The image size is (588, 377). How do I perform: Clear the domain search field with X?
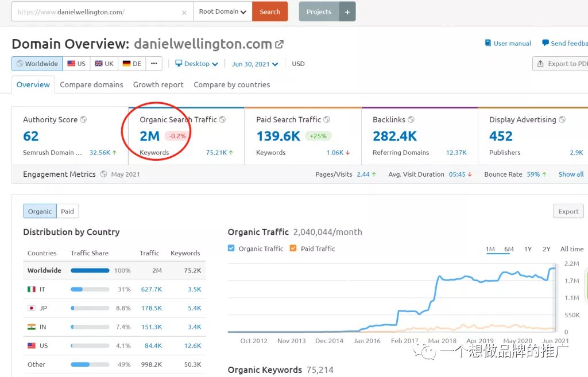click(x=184, y=13)
